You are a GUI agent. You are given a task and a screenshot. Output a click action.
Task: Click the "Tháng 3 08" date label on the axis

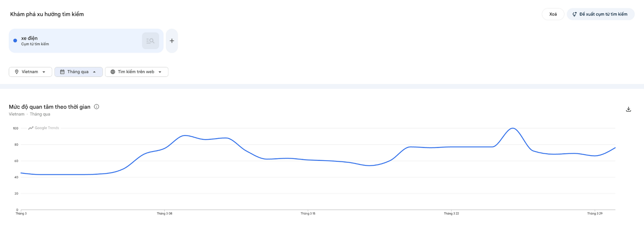164,214
